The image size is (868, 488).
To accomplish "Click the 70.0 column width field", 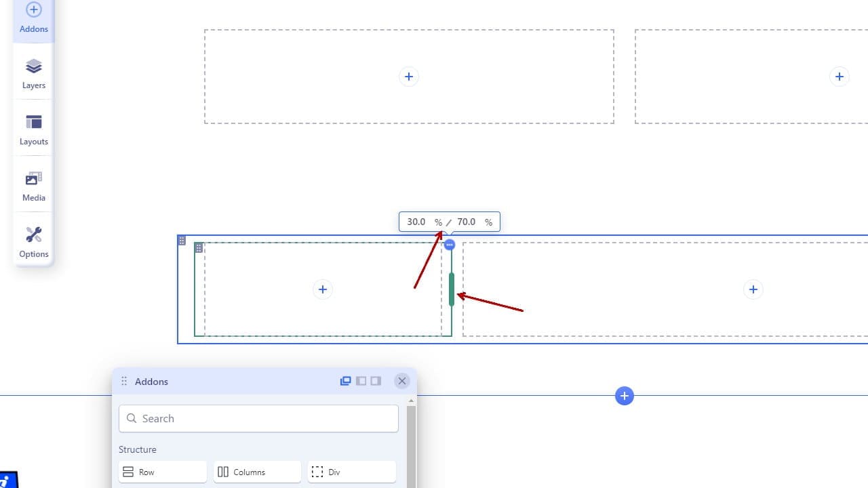I will tap(467, 222).
